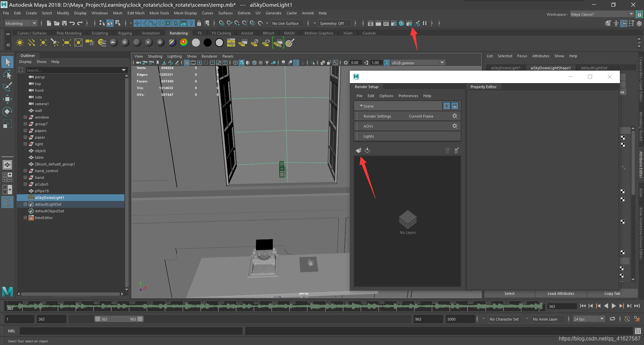This screenshot has height=345, width=644.
Task: Expand the defaultLightSet node in Outliner
Action: 25,204
